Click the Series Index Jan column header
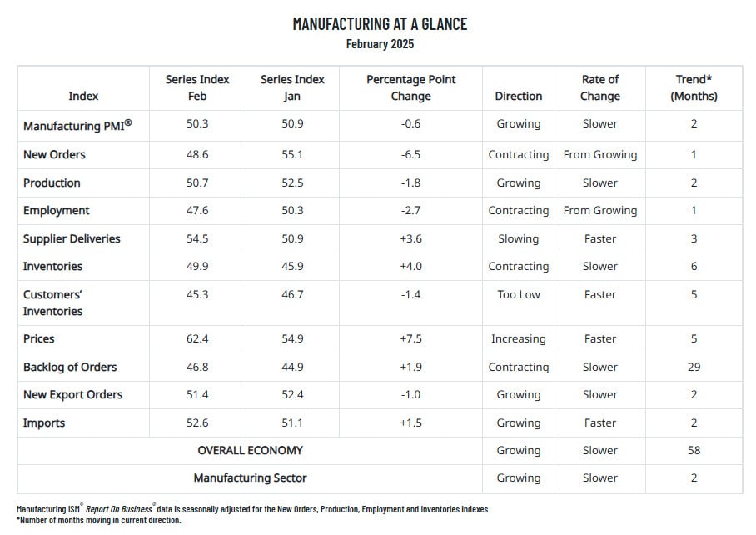Viewport: 756px width, 535px height. click(292, 87)
